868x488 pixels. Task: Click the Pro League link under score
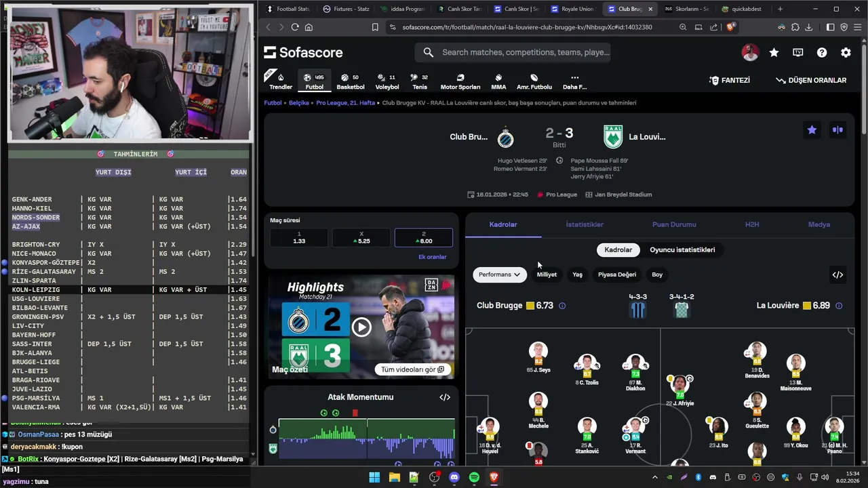point(561,195)
